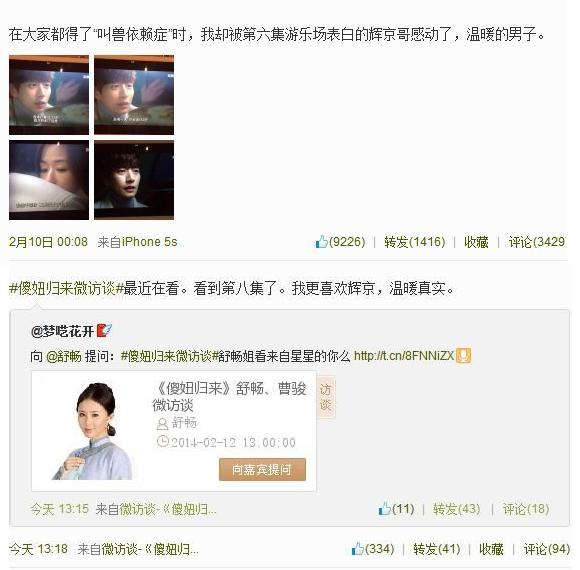Open the http://t.cn/8FNNiZX link
This screenshot has width=580, height=570.
pyautogui.click(x=404, y=356)
